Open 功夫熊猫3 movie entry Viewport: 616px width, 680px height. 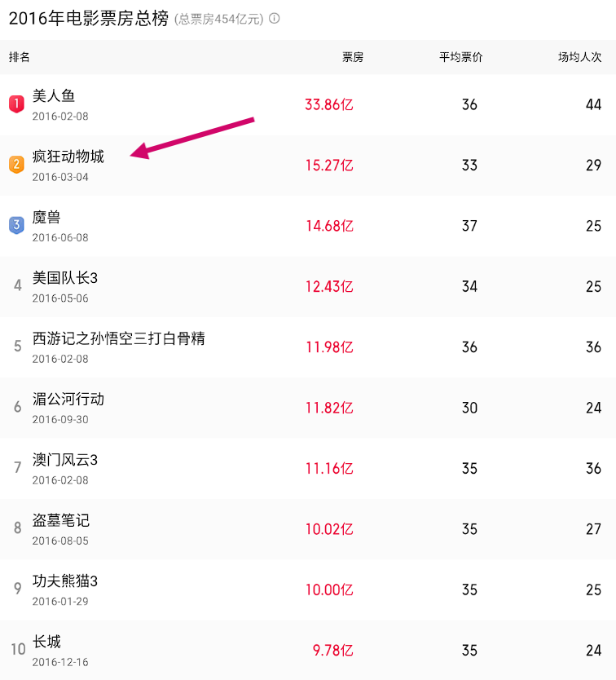pyautogui.click(x=65, y=581)
